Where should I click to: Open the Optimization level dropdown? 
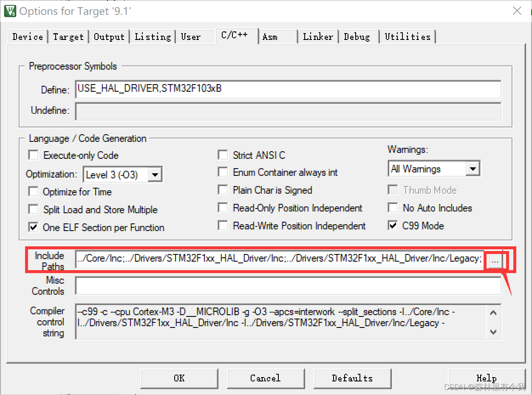pyautogui.click(x=156, y=175)
